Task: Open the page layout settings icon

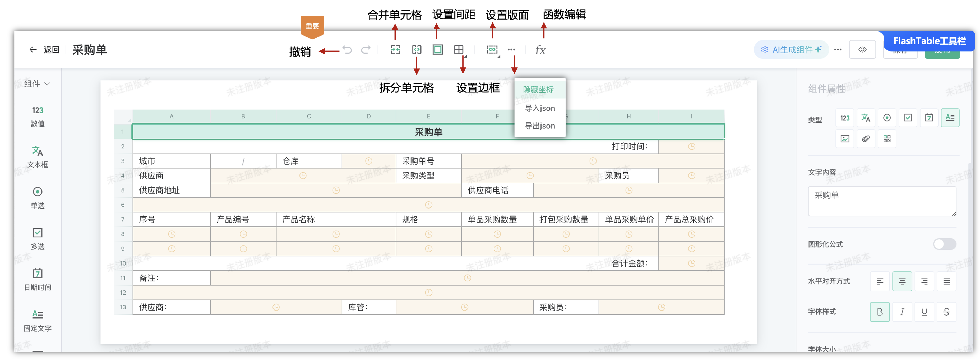Action: 492,50
